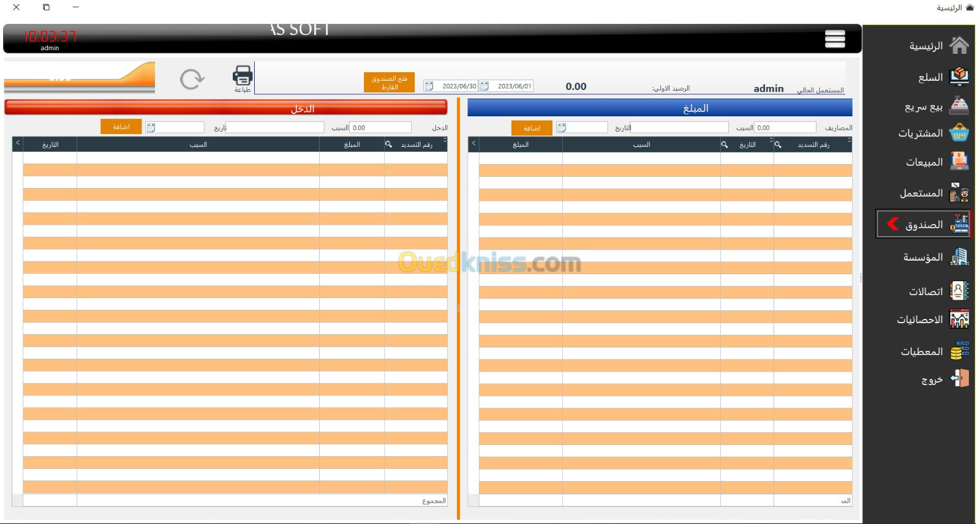Click search icon in الدخل رقم التسديد column
This screenshot has height=524, width=980.
[388, 144]
